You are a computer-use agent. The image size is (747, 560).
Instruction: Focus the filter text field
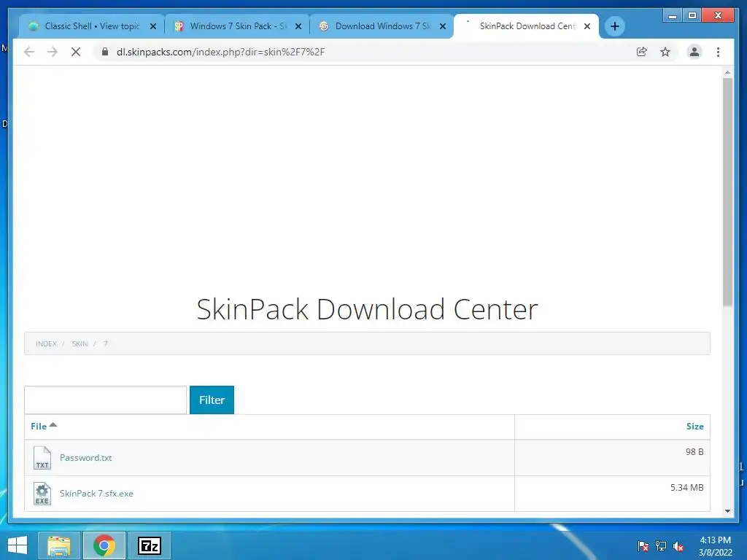coord(105,400)
